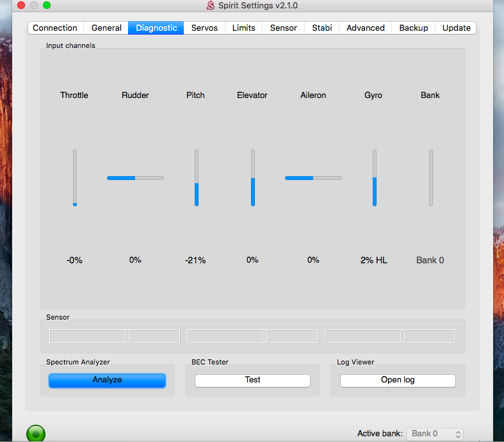Click the Throttle channel bar

coord(75,178)
